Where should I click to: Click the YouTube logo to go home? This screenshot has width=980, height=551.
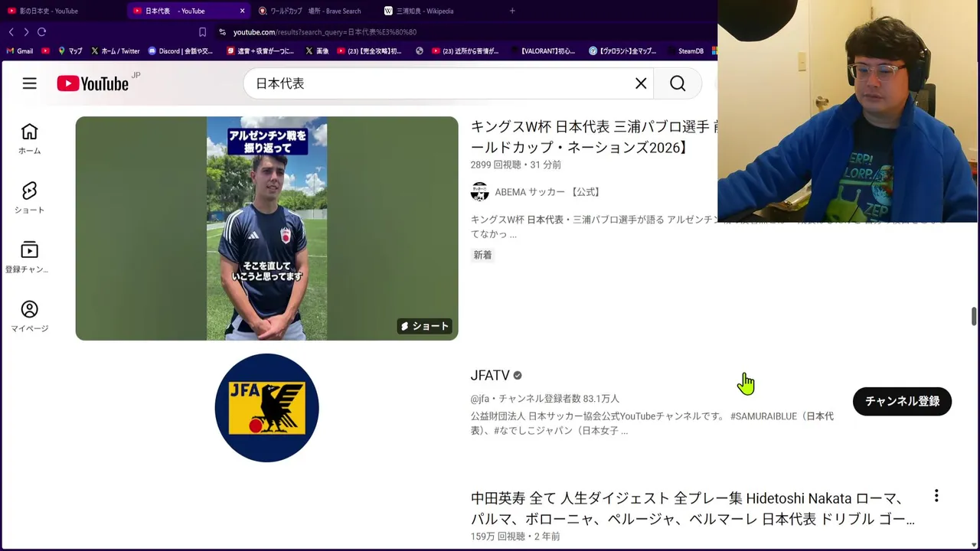coord(93,83)
